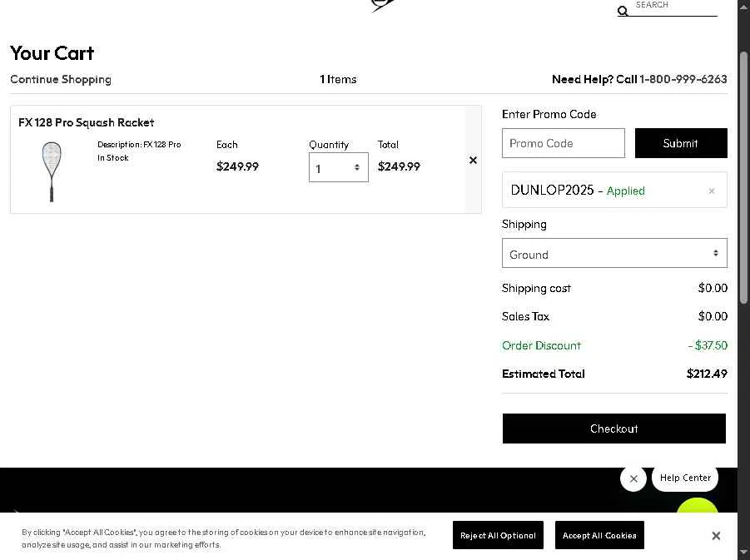Accept all cookies
The height and width of the screenshot is (560, 750).
point(599,536)
